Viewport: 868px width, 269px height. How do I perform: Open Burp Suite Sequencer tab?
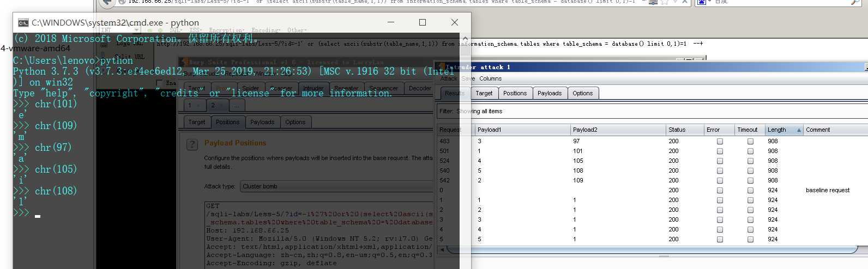383,88
